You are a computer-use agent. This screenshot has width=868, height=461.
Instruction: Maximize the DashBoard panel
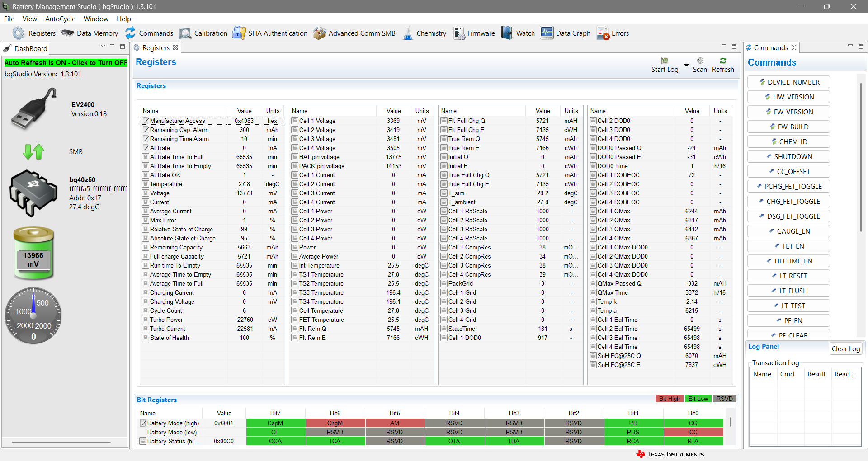tap(123, 46)
